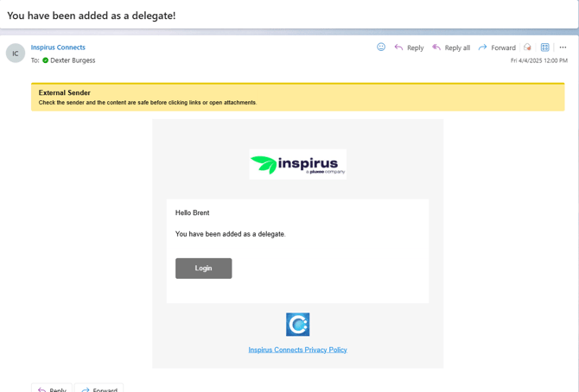Open the blue grid apps icon

pos(544,47)
